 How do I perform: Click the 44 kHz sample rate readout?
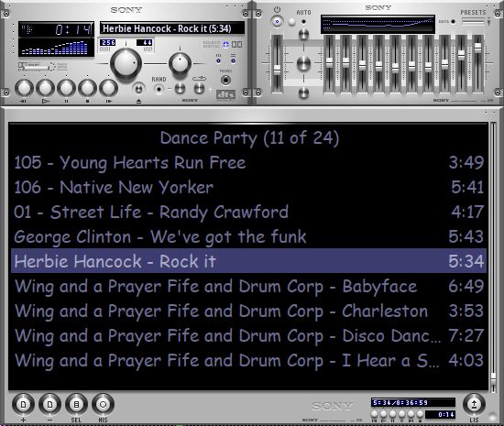[144, 42]
